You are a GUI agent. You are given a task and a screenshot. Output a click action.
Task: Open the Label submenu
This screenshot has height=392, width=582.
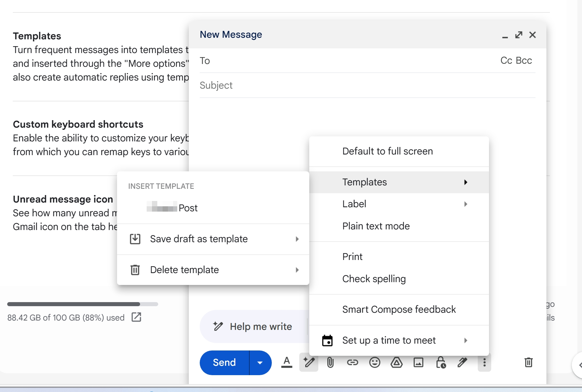(x=399, y=204)
